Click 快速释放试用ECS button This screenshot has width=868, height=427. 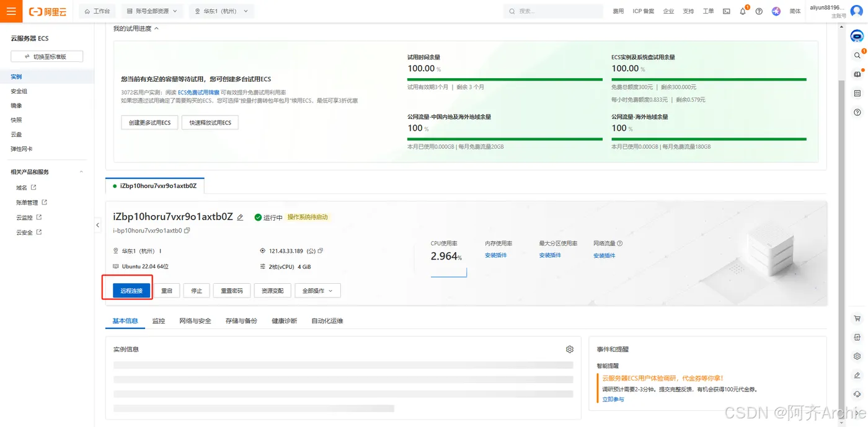210,123
